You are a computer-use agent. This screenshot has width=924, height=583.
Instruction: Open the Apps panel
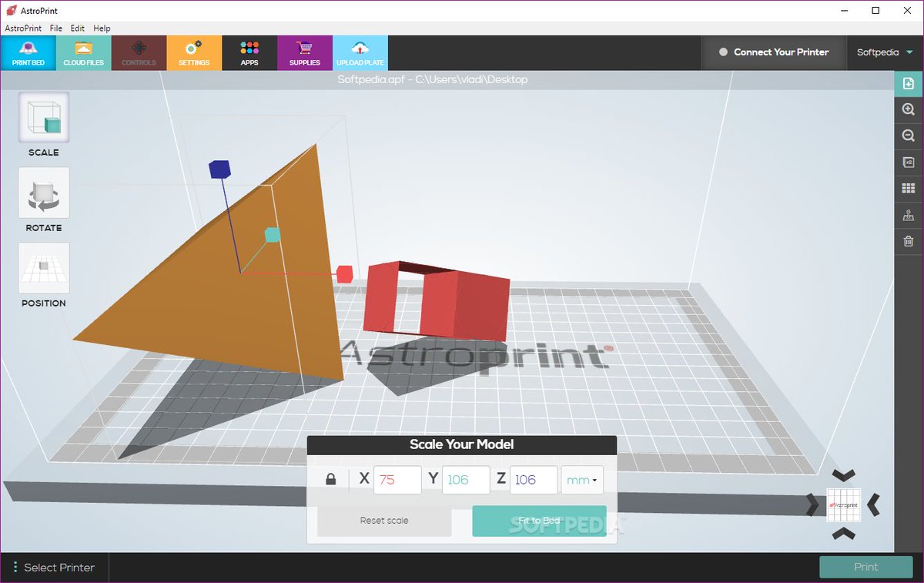(249, 52)
